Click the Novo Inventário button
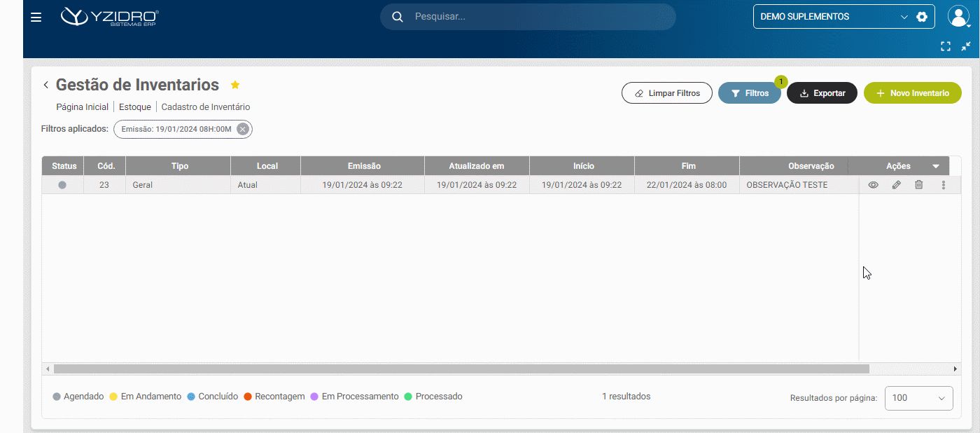 [x=912, y=93]
